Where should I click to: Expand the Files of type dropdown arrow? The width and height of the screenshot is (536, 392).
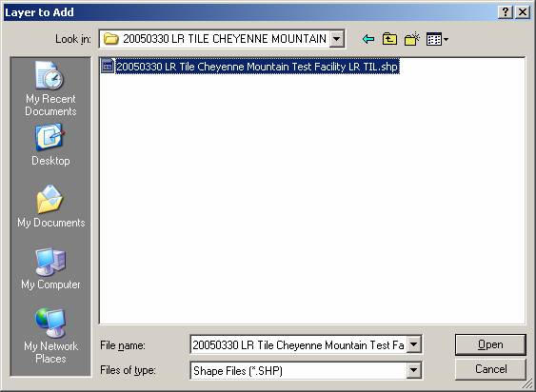point(413,370)
